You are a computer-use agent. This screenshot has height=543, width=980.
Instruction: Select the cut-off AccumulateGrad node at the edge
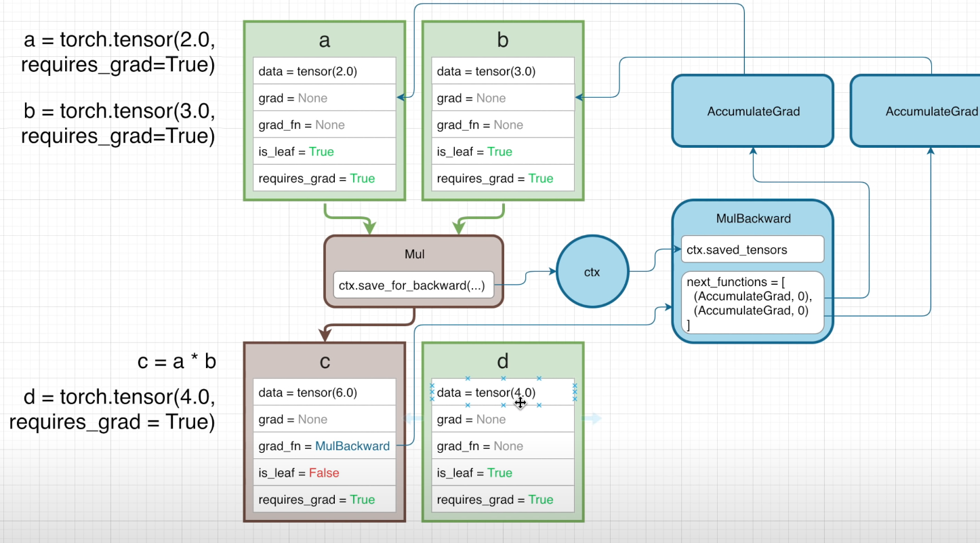(x=916, y=111)
